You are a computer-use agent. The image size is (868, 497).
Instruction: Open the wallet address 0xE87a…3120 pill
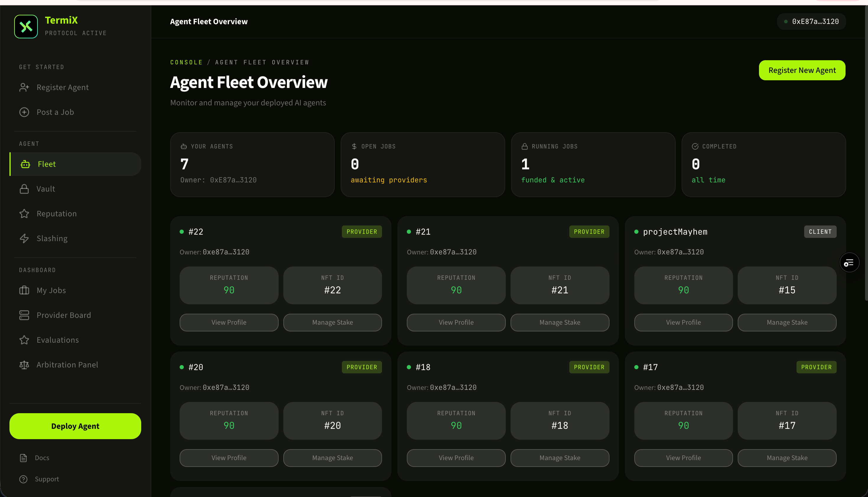(811, 22)
